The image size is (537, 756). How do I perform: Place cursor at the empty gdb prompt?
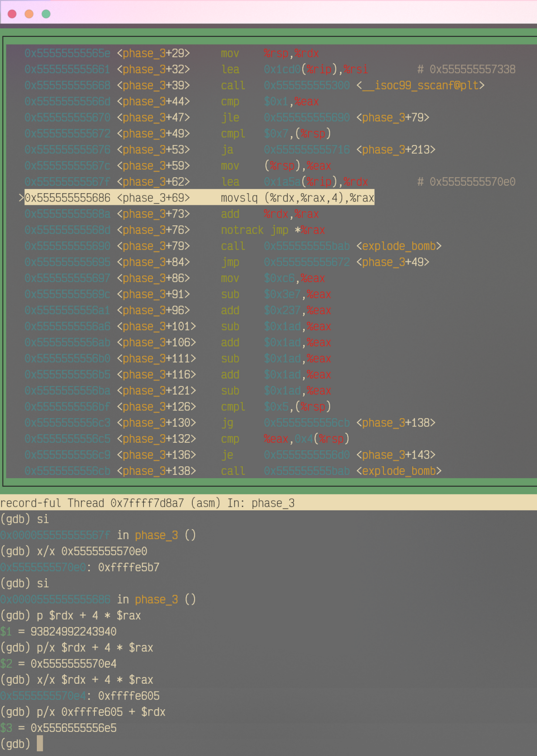(x=40, y=744)
